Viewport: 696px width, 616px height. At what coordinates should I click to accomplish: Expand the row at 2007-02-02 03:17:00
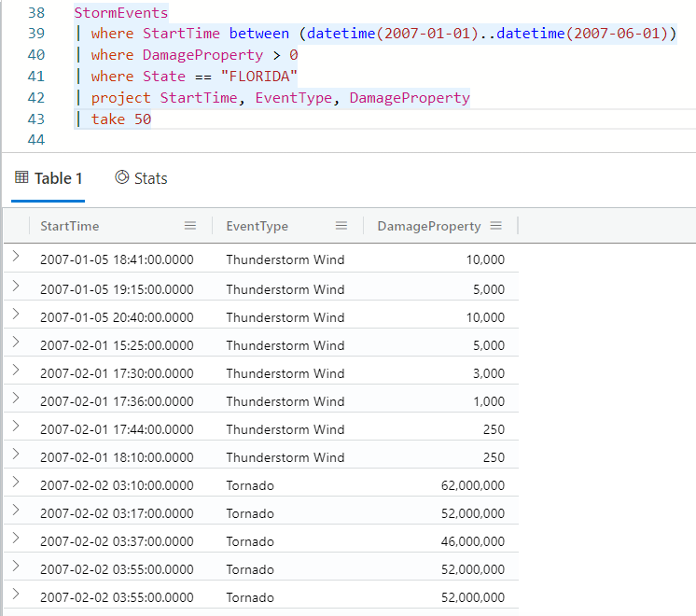pos(16,510)
